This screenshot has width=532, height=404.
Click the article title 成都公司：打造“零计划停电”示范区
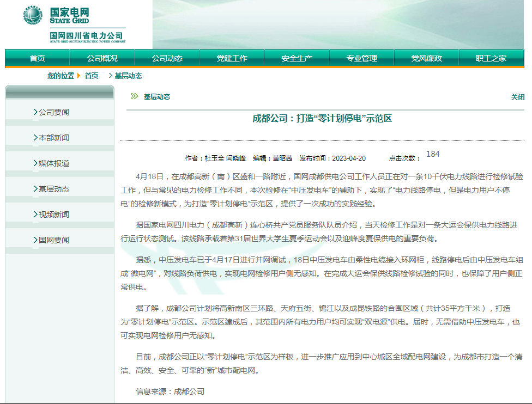click(322, 118)
